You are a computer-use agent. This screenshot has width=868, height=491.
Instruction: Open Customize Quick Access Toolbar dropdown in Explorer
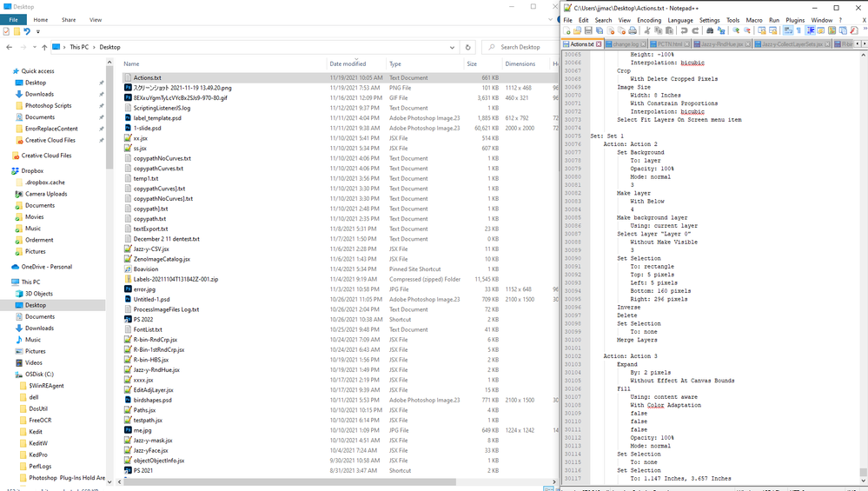(37, 31)
